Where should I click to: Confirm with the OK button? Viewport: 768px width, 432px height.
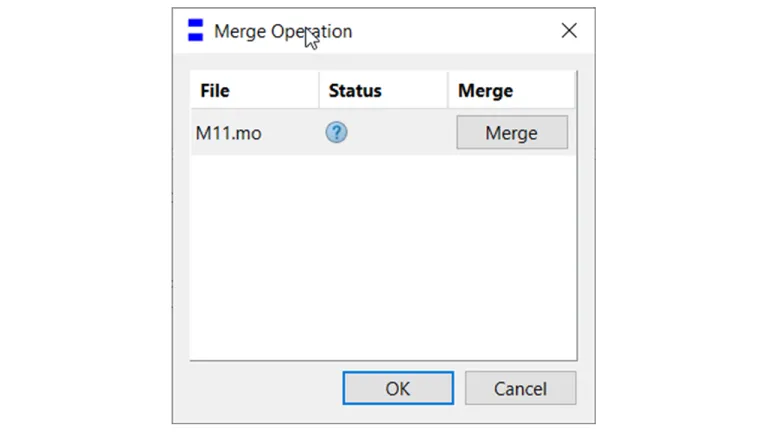pyautogui.click(x=397, y=388)
